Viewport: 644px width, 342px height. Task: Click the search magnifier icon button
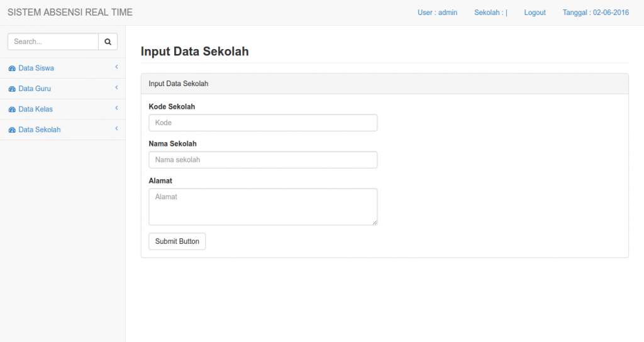pos(108,41)
